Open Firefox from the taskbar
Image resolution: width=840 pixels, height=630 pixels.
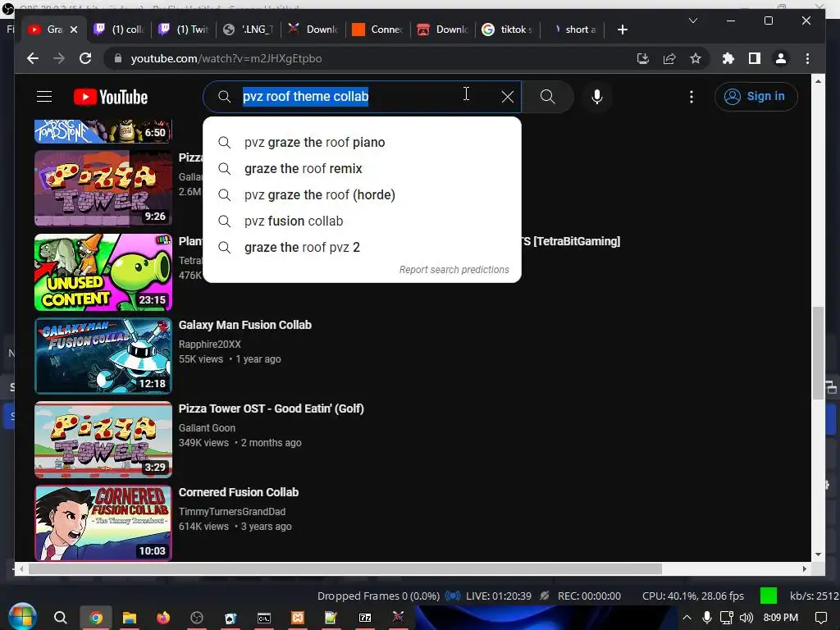[x=163, y=618]
